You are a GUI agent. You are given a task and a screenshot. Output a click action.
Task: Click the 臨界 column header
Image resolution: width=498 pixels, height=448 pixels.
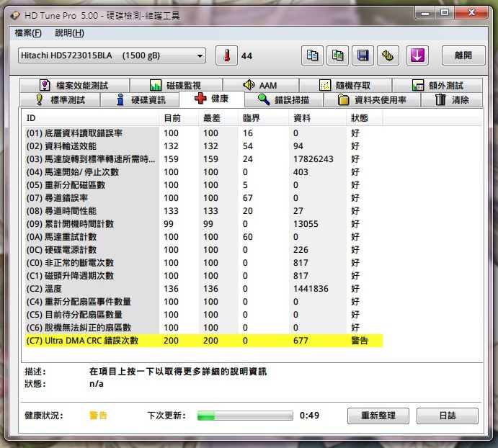tap(263, 118)
